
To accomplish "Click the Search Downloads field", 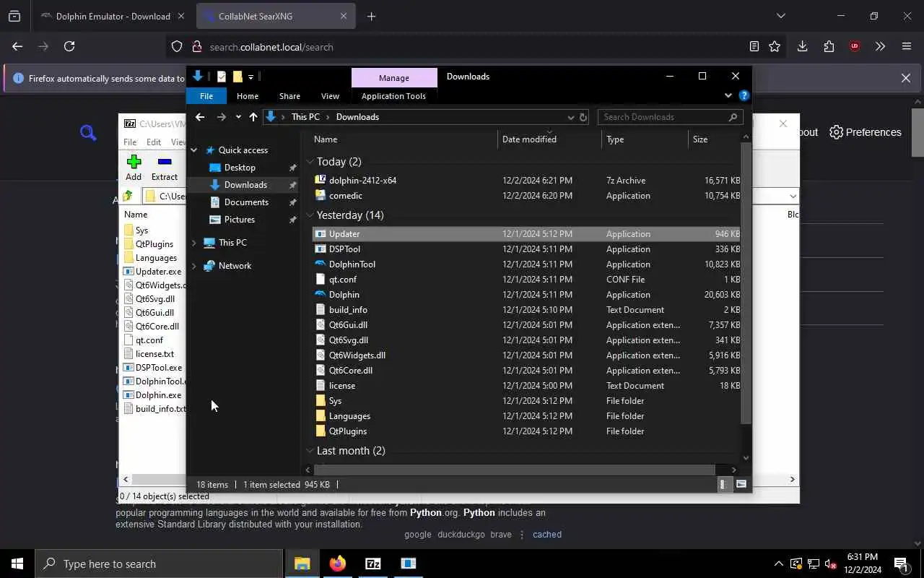I will click(x=670, y=117).
